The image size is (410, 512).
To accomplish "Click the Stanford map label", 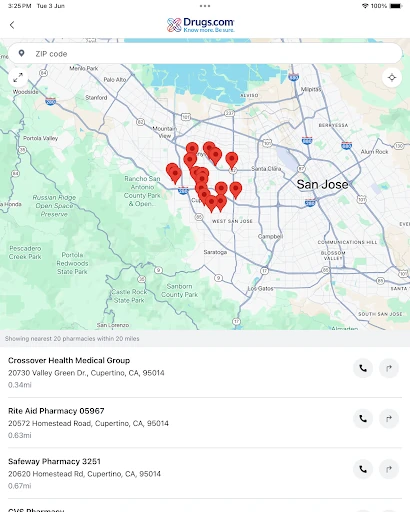I will (x=96, y=97).
